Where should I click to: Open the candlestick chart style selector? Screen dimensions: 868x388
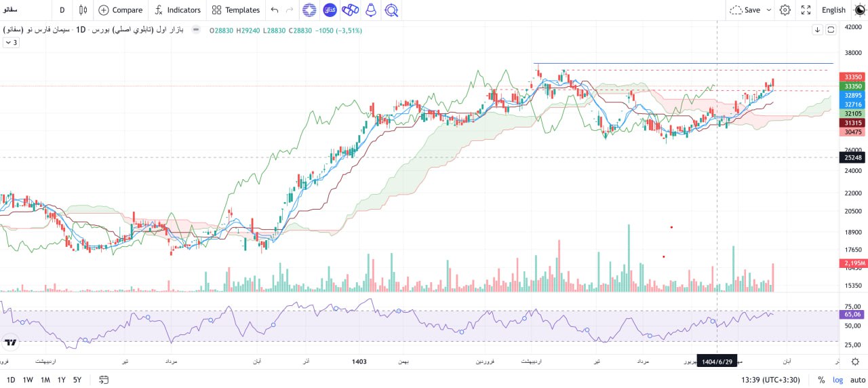[x=83, y=10]
